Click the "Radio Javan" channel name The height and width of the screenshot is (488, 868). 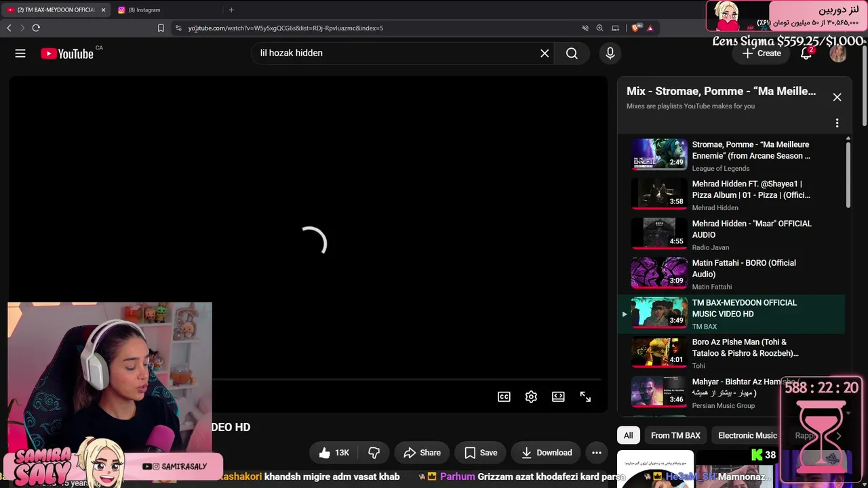[x=711, y=247]
